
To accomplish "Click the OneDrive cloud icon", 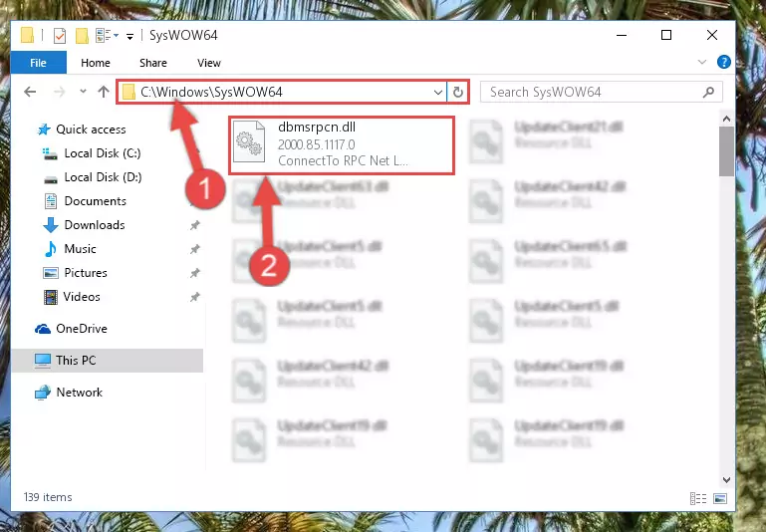I will coord(43,329).
